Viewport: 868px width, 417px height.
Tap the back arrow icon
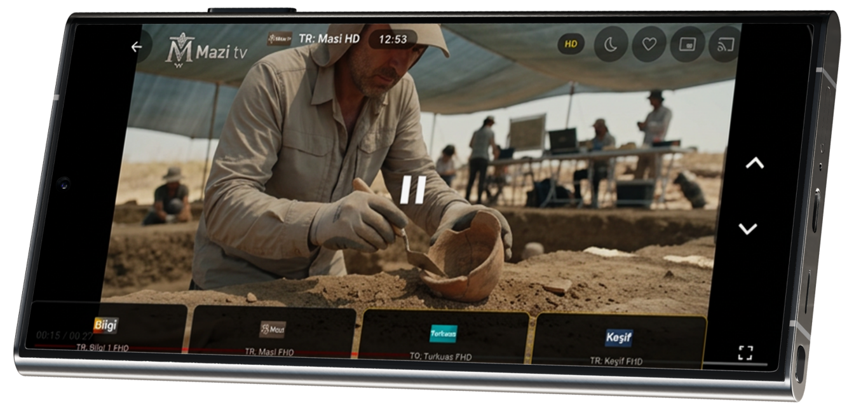click(137, 47)
